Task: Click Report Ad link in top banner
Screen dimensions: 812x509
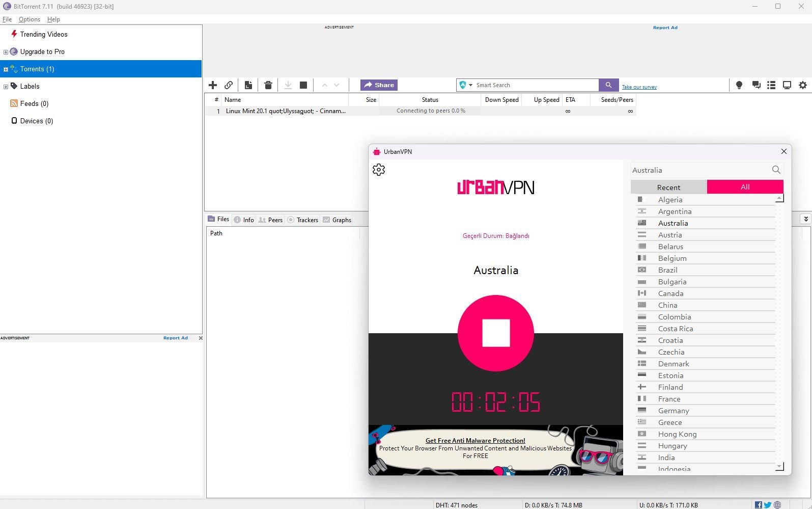Action: point(665,28)
